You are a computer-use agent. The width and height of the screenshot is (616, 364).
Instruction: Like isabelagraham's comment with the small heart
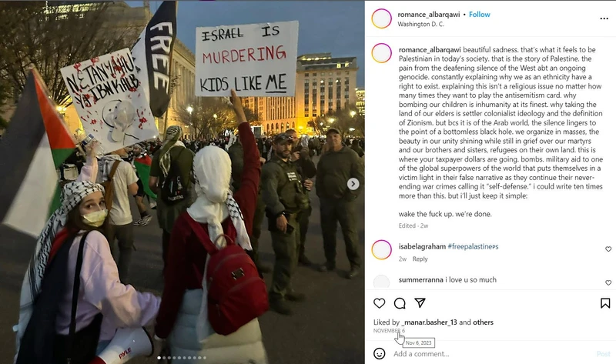tap(608, 249)
